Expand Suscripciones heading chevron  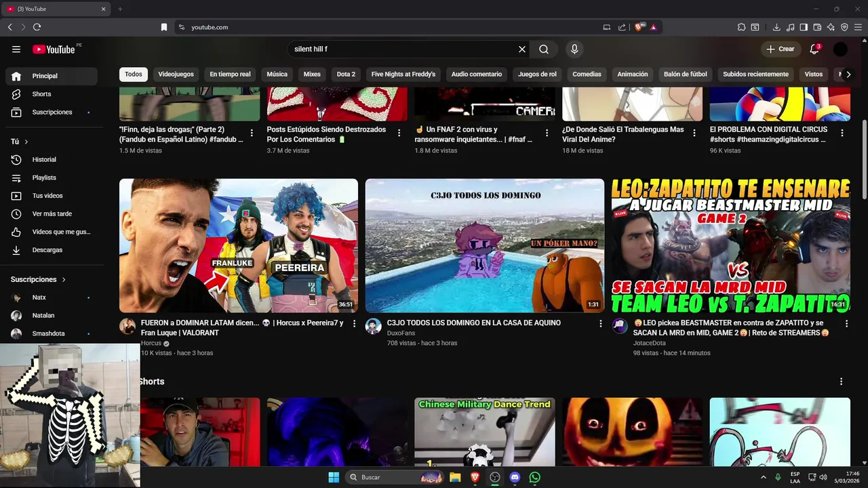[64, 279]
